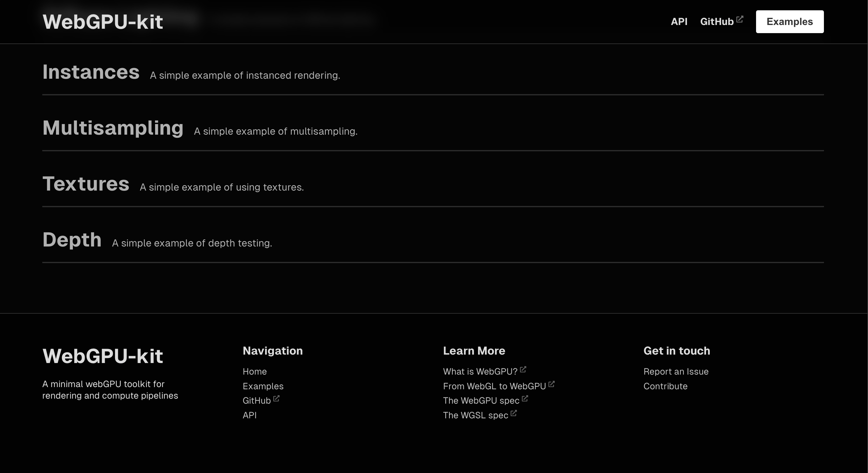Go to Home in footer navigation
868x473 pixels.
[255, 371]
